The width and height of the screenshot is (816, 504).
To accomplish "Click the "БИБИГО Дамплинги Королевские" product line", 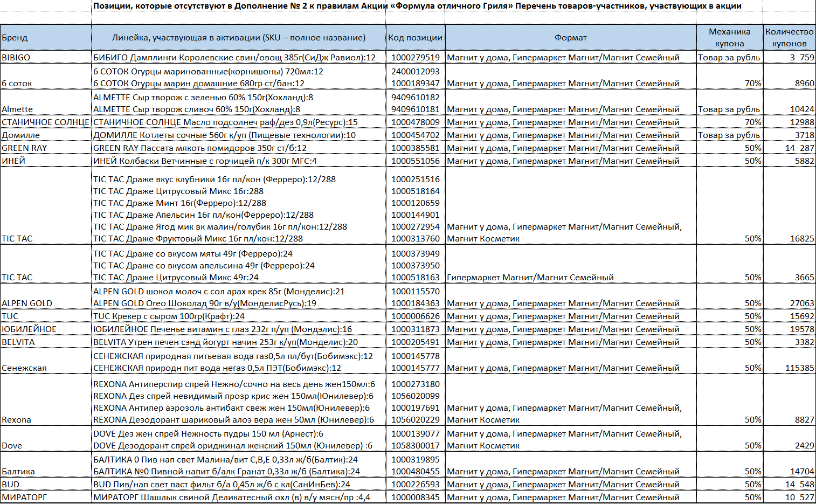I will click(x=234, y=57).
